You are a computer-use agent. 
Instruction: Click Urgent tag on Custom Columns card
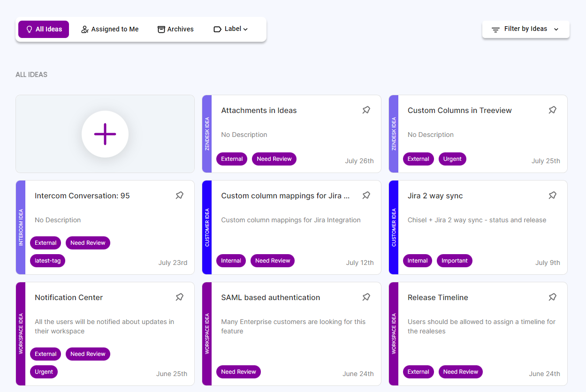(452, 159)
